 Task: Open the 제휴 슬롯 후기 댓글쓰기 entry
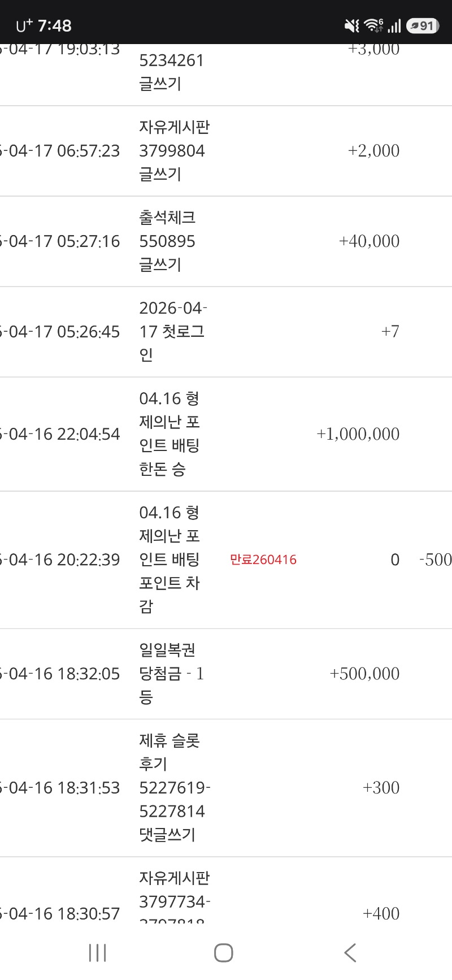point(174,787)
